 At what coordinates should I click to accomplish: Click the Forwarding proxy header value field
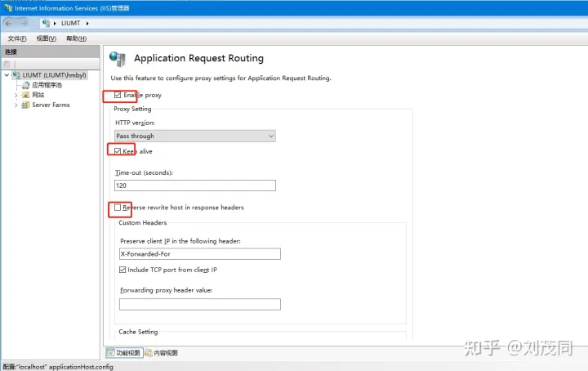(x=200, y=304)
